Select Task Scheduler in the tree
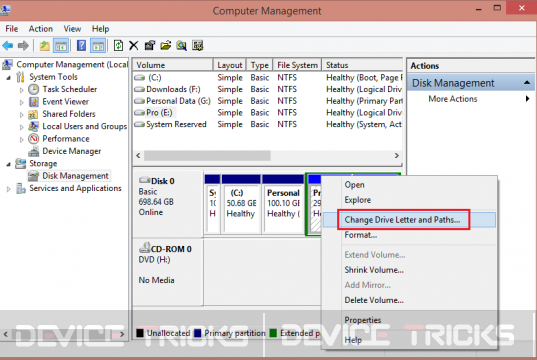 [70, 89]
